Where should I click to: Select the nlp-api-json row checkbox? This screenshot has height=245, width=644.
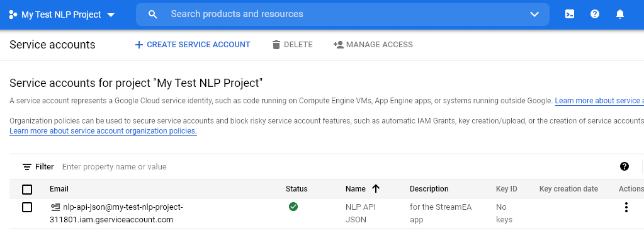27,207
